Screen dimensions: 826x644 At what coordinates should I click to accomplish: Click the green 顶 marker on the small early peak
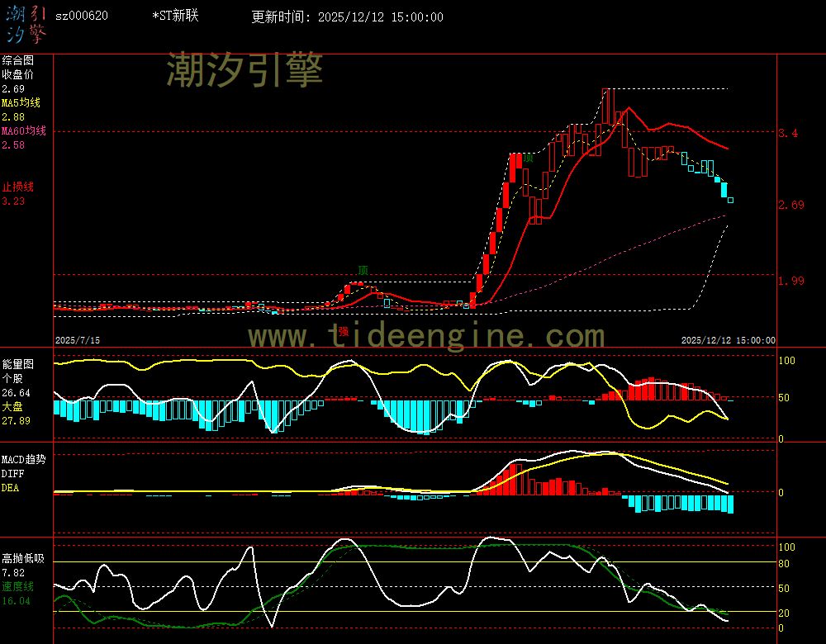pyautogui.click(x=363, y=271)
